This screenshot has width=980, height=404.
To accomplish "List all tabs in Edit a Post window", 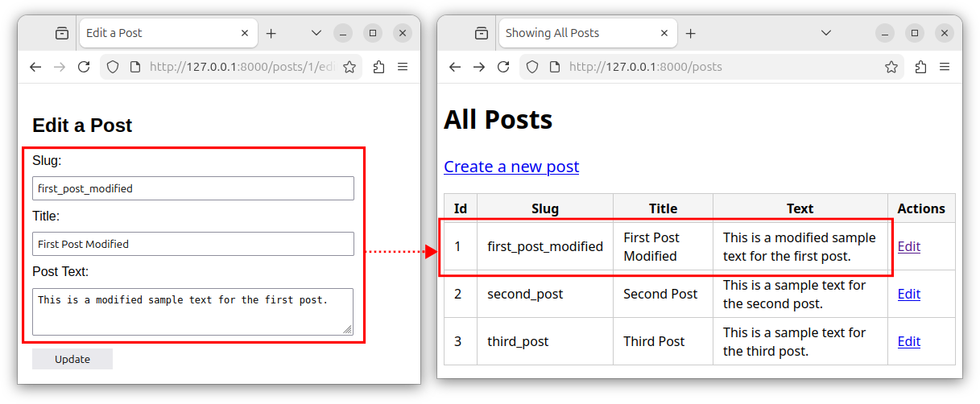I will 316,33.
